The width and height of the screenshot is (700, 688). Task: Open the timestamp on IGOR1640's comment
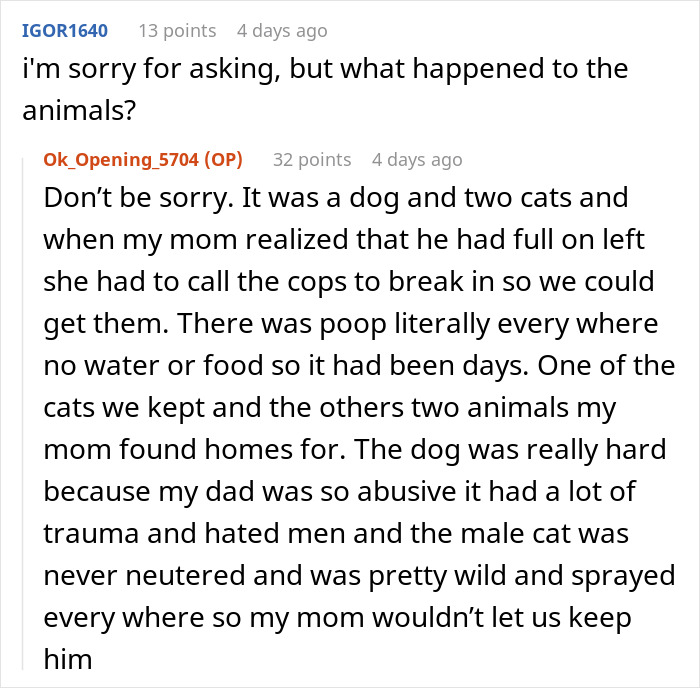coord(283,31)
